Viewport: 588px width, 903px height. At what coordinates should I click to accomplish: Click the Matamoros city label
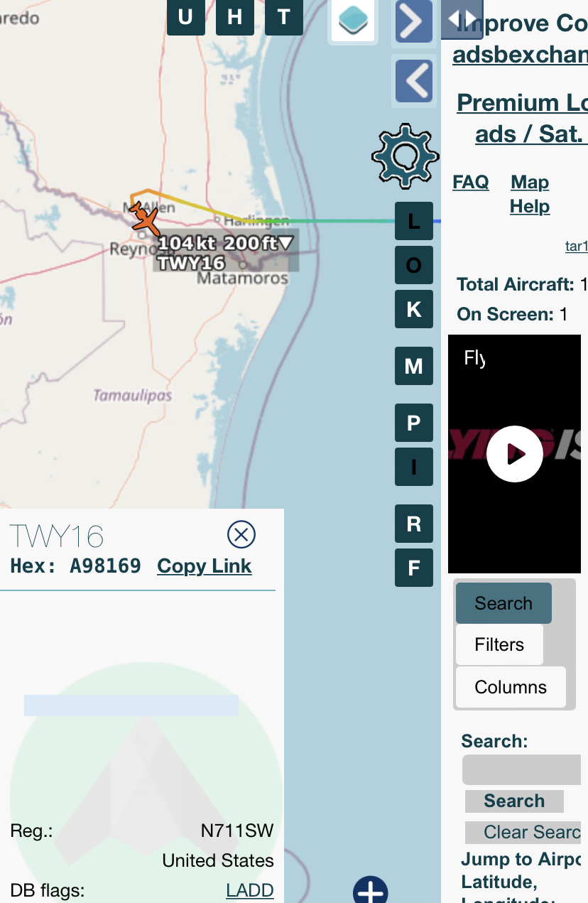point(242,277)
